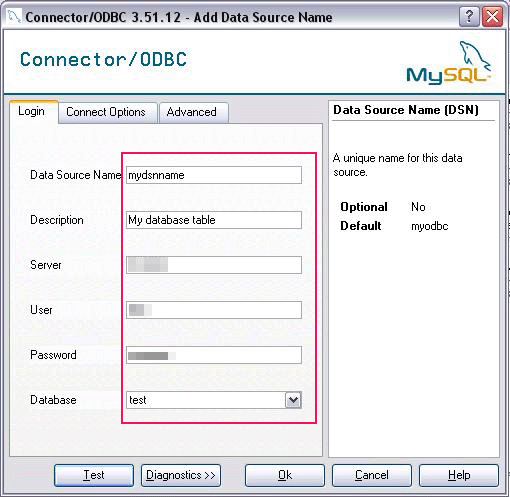This screenshot has height=497, width=510.
Task: Click the 'Data Source Name (DSN)' heading
Action: pos(406,110)
